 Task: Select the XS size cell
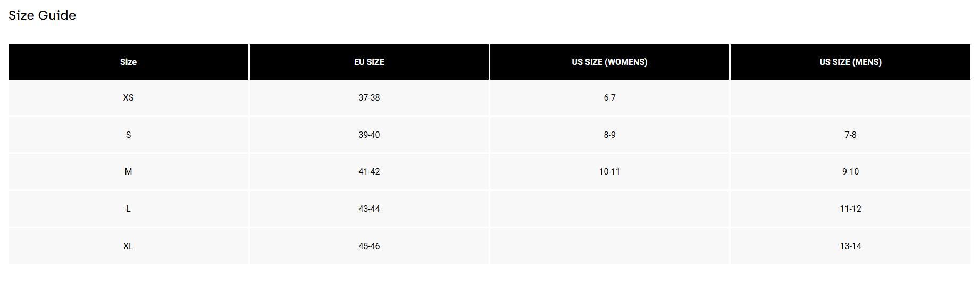tap(128, 97)
